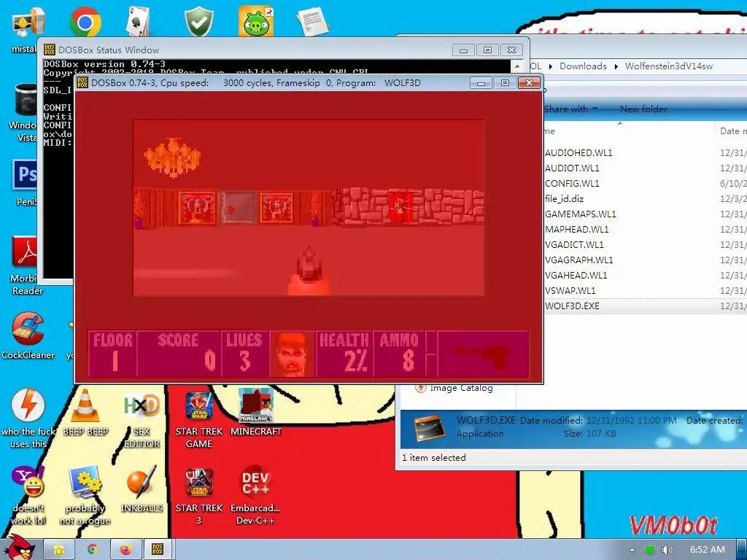The height and width of the screenshot is (560, 747).
Task: Open the notepad document desktop icon
Action: point(312,21)
